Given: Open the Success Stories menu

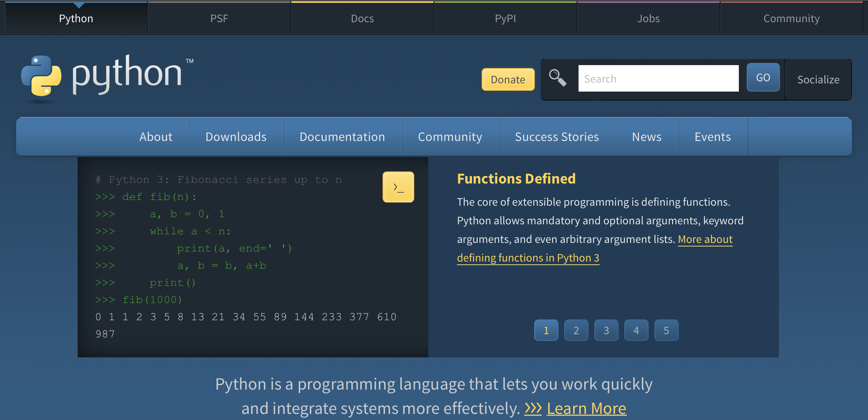Looking at the screenshot, I should tap(557, 137).
